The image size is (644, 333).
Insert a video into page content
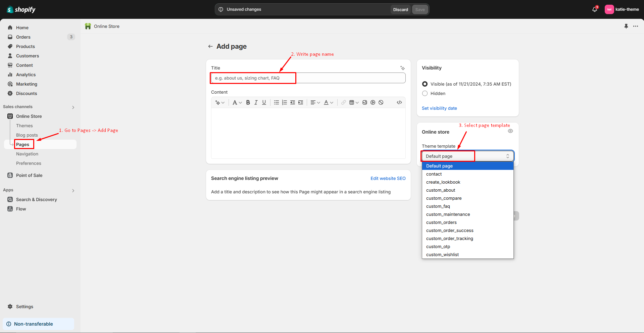coord(373,102)
